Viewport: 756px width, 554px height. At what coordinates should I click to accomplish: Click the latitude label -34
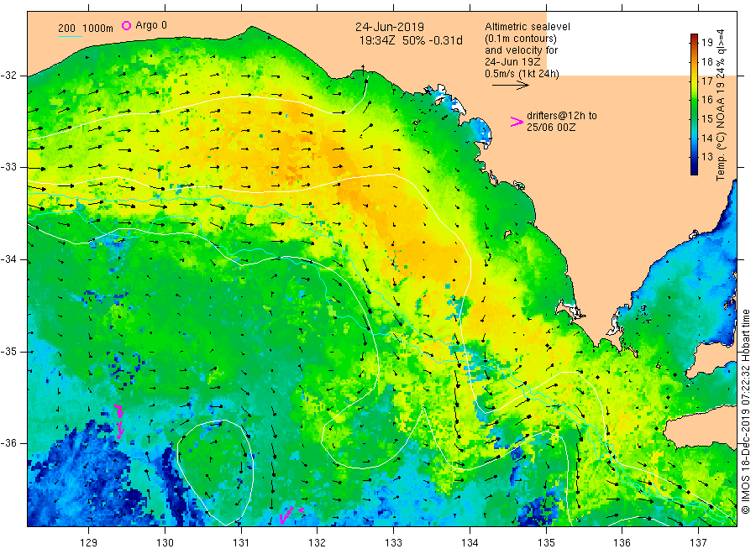click(x=8, y=259)
